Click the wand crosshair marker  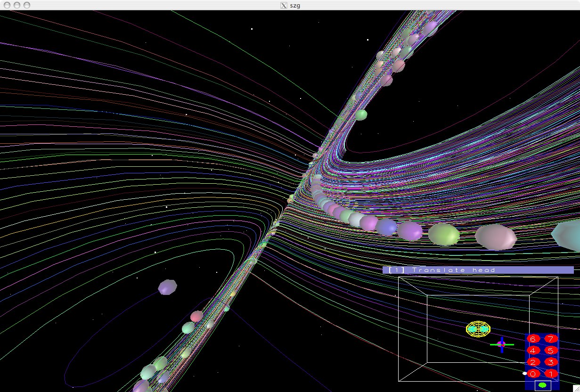pos(501,344)
